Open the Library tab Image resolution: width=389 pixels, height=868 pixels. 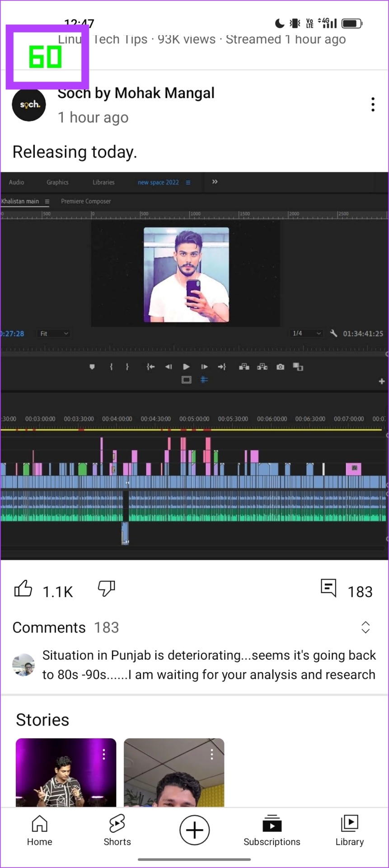pos(350,830)
